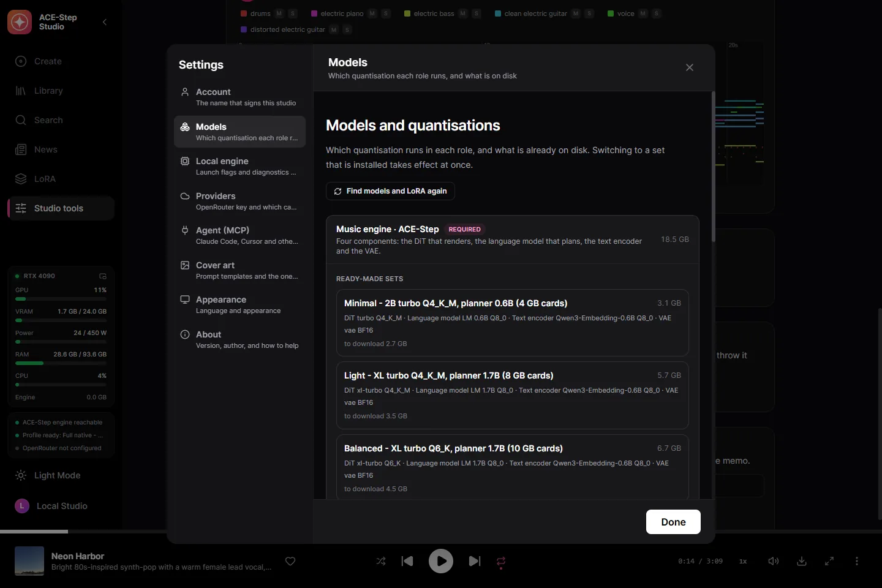The width and height of the screenshot is (882, 588).
Task: Seek on the playback progress bar
Action: 441,532
